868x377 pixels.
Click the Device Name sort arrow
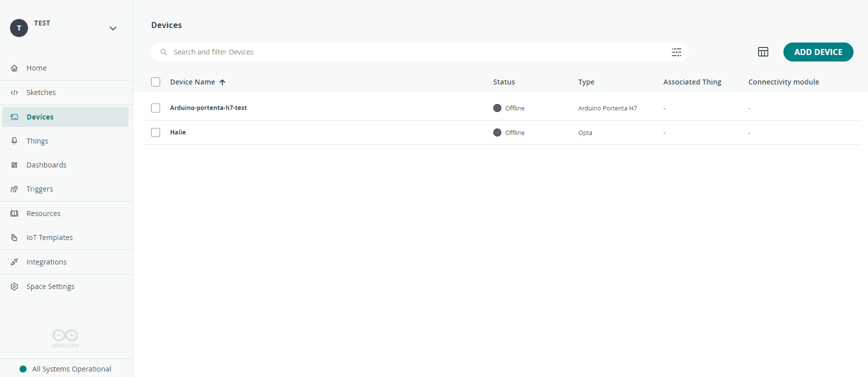click(223, 82)
